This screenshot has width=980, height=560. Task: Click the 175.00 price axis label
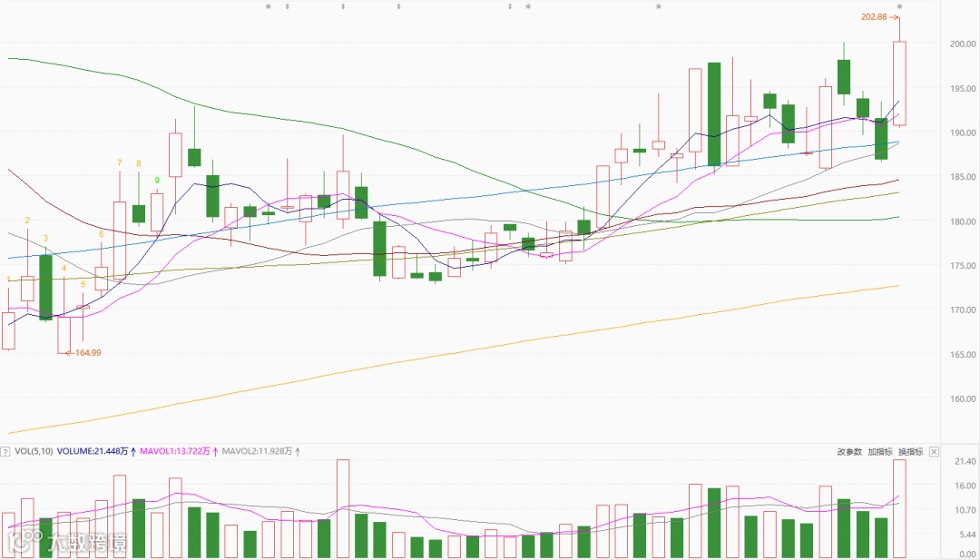pyautogui.click(x=963, y=266)
